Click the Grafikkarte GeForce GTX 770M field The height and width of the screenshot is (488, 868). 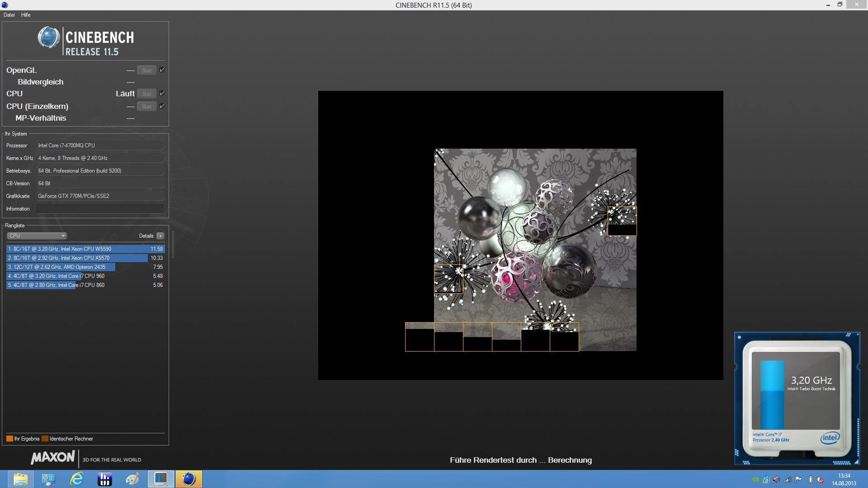100,196
